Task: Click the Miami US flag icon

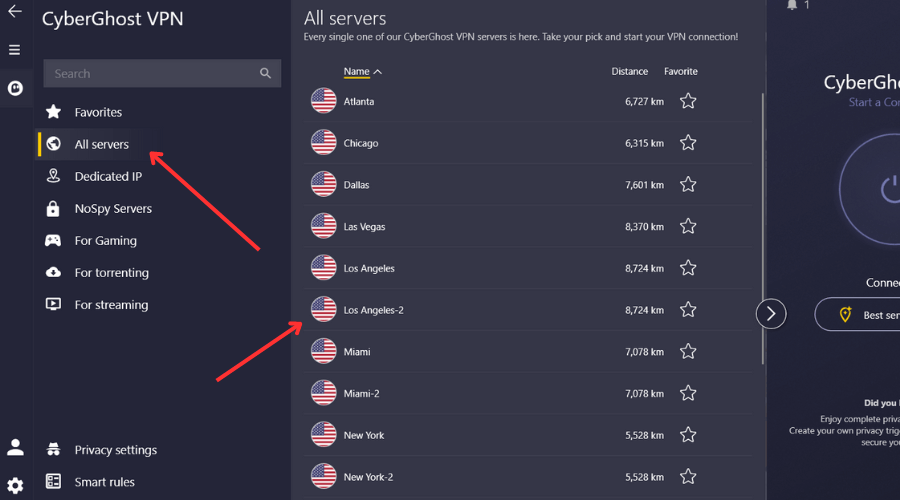Action: (324, 351)
